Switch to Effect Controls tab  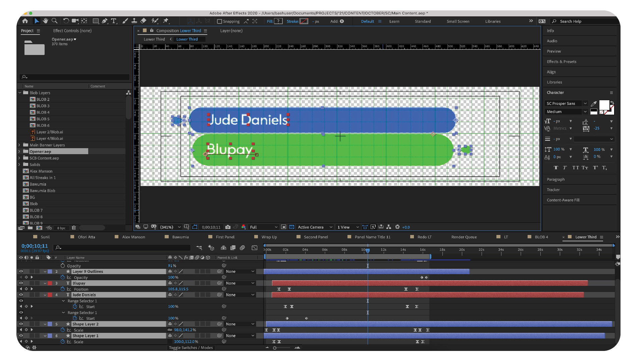click(x=72, y=31)
